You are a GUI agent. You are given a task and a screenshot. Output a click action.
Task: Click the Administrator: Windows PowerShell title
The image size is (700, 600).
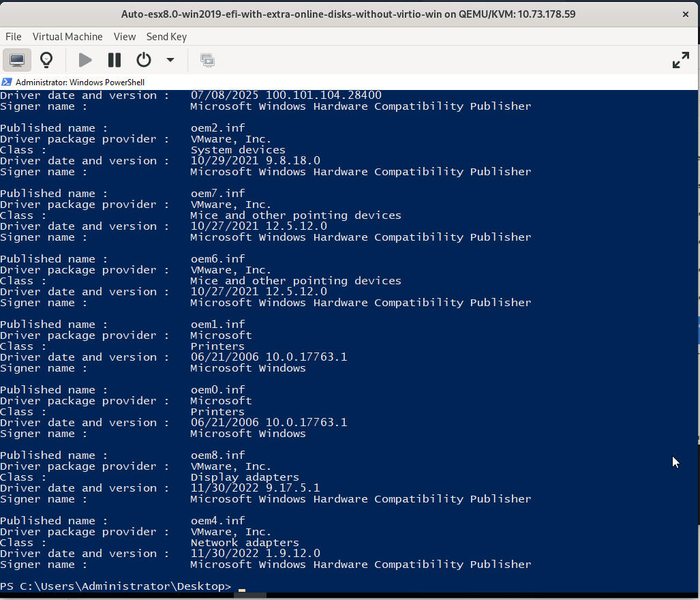pos(80,82)
